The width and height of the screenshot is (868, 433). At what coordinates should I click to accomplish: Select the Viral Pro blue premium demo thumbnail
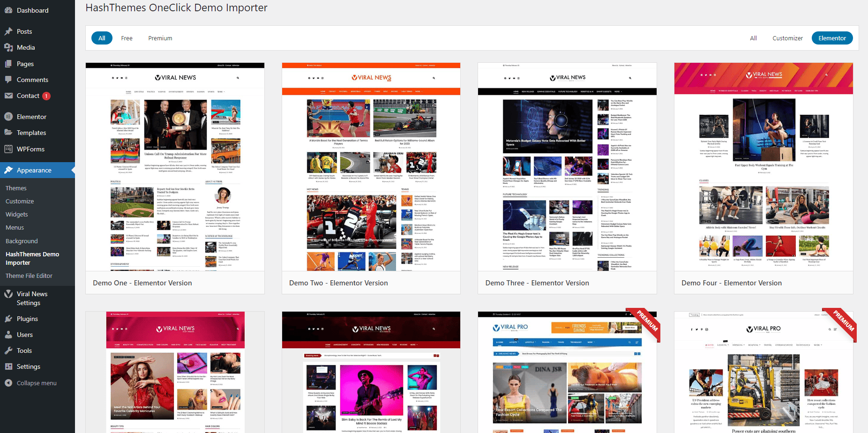[567, 372]
